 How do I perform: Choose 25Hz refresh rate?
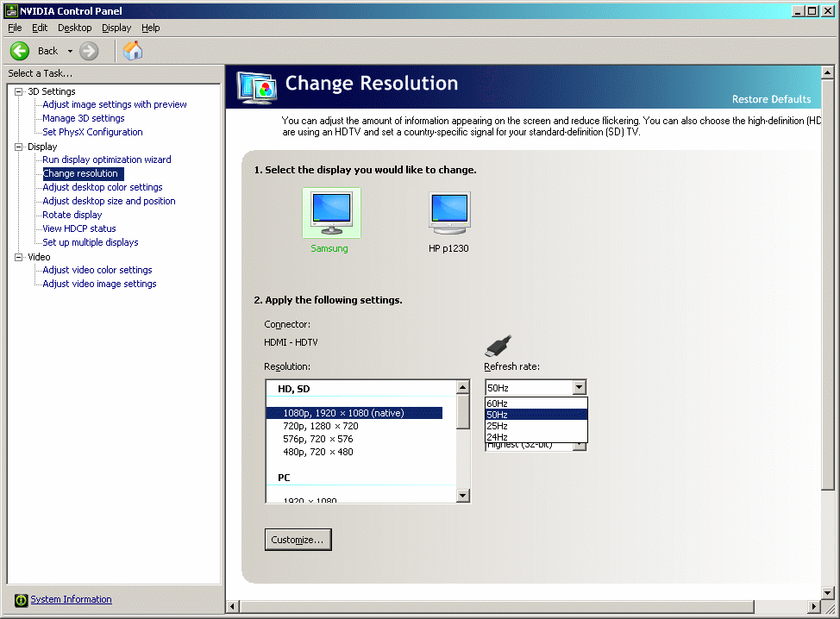536,426
